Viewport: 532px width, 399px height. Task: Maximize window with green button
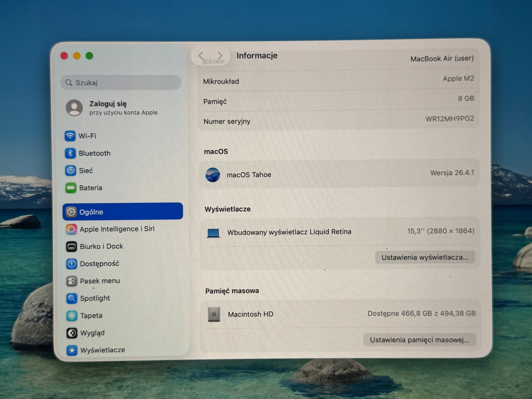(x=90, y=56)
